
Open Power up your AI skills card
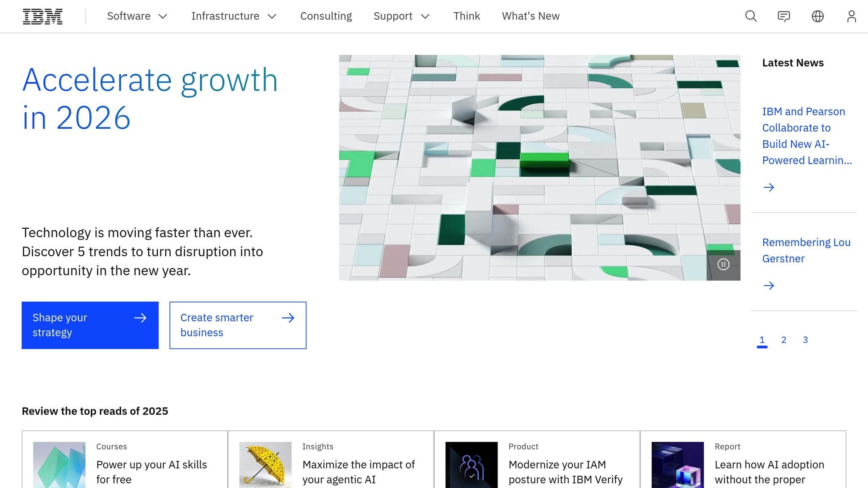(125, 460)
